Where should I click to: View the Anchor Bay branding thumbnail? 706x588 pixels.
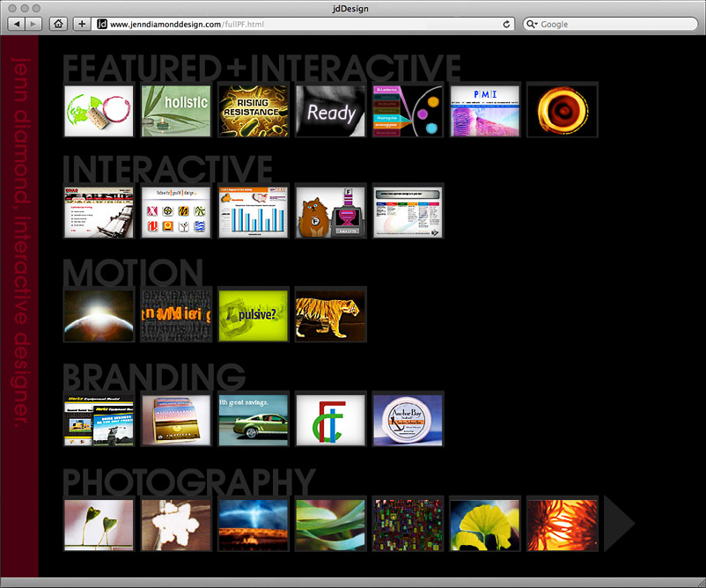pos(408,420)
